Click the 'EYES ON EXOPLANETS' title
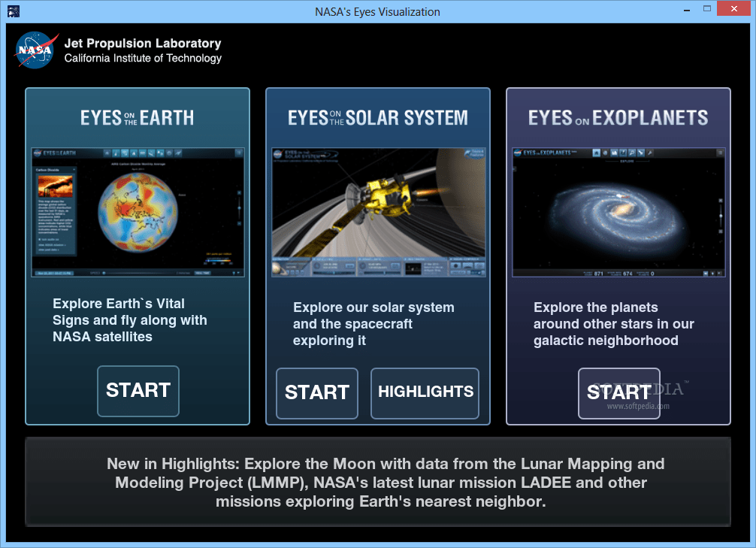756x548 pixels. [618, 118]
